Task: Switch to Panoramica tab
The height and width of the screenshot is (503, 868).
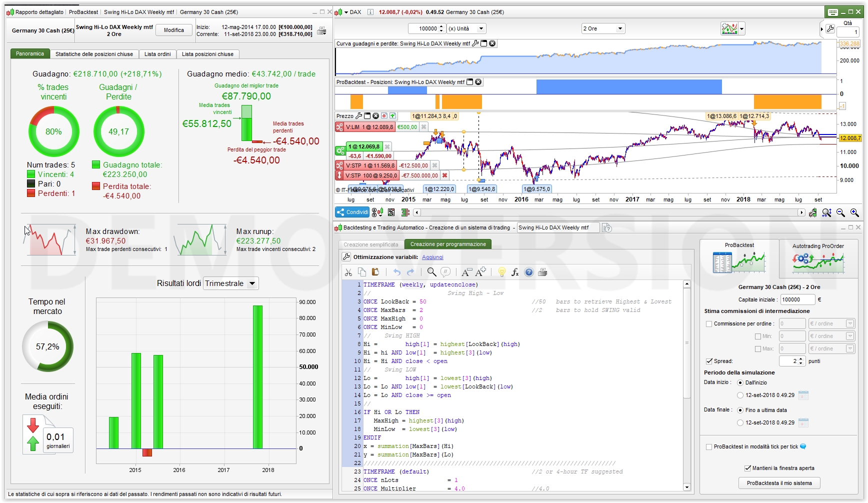Action: 29,54
